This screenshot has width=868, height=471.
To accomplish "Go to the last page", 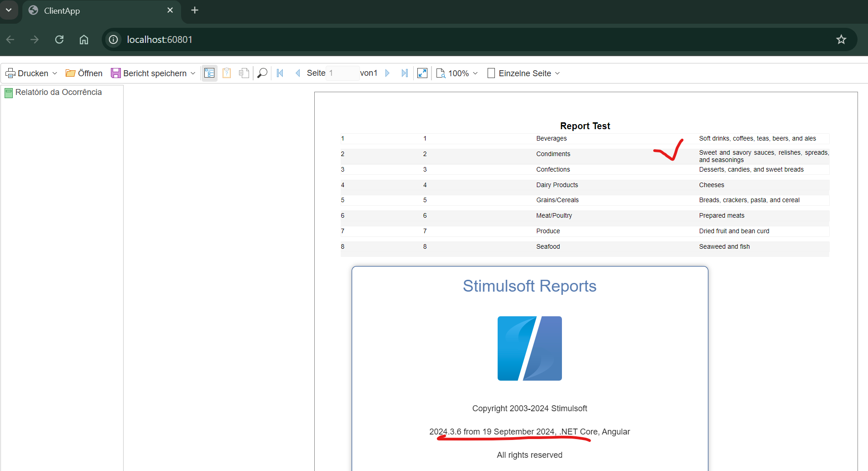I will (405, 73).
